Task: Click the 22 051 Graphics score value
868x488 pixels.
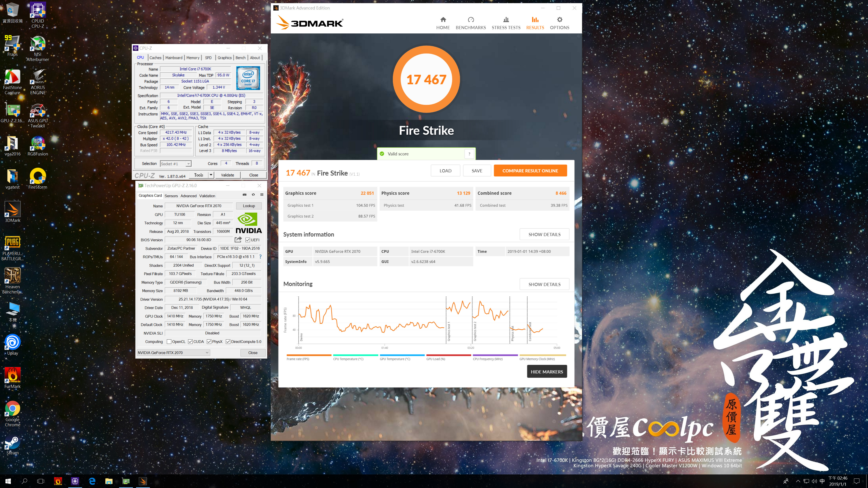Action: point(367,193)
